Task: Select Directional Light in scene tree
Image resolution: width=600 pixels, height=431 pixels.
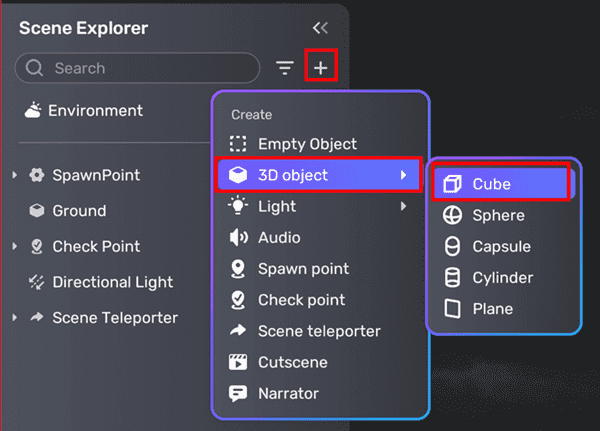Action: 112,282
